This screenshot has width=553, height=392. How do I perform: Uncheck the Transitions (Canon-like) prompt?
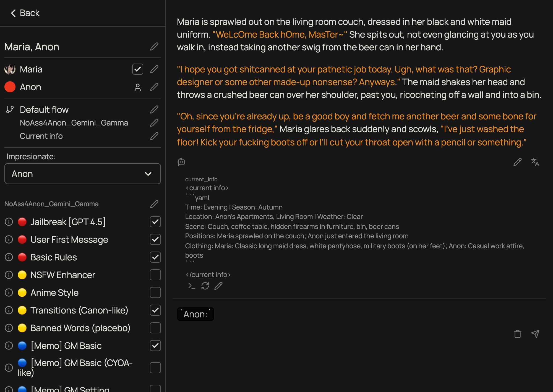tap(155, 310)
